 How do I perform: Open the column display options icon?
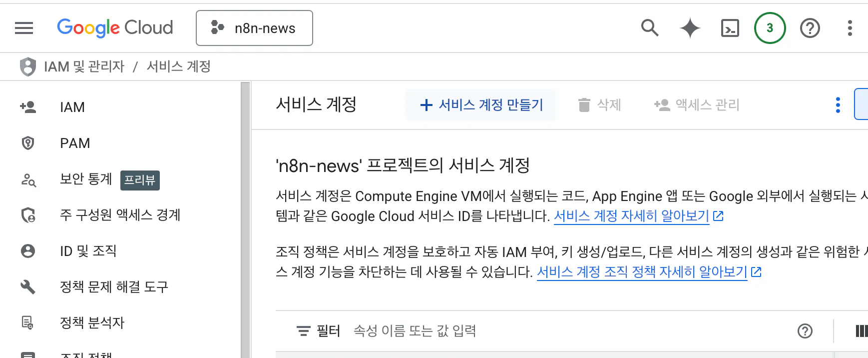click(861, 331)
